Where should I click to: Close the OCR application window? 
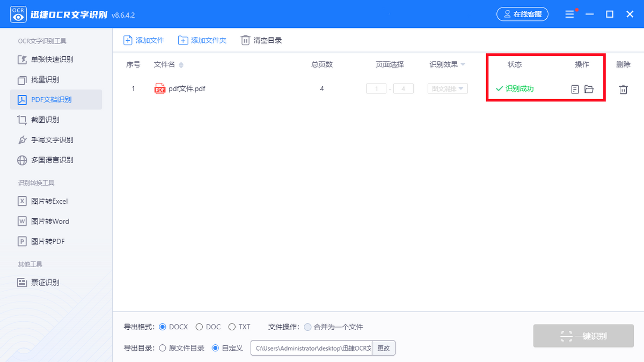(630, 14)
